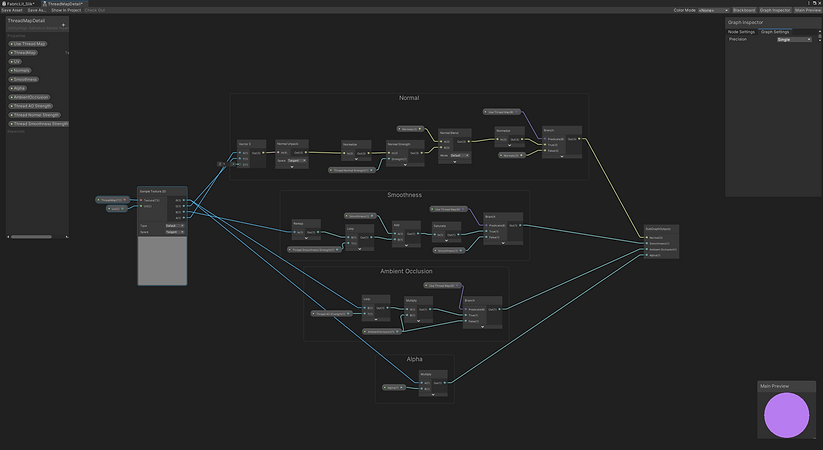Image resolution: width=823 pixels, height=450 pixels.
Task: Select the Thread Smoothness Strength property
Action: coord(39,124)
